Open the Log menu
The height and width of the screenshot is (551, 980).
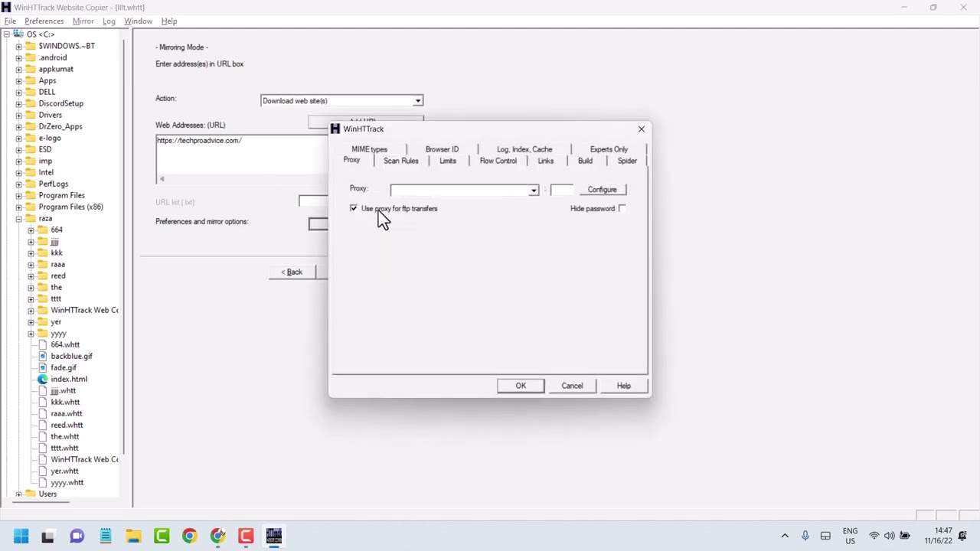point(109,21)
